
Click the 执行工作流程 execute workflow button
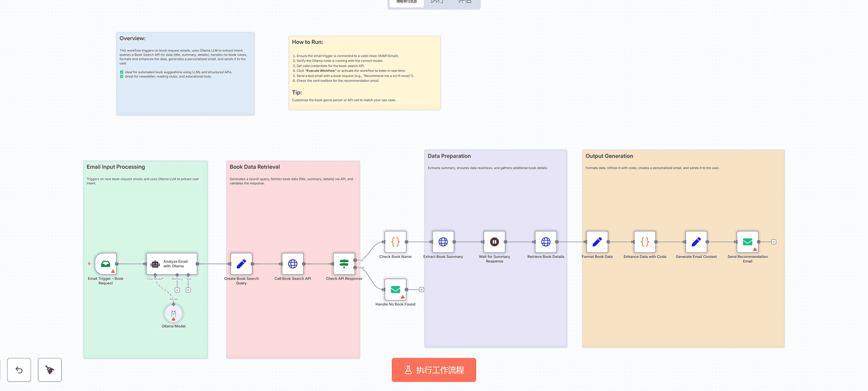pos(433,370)
